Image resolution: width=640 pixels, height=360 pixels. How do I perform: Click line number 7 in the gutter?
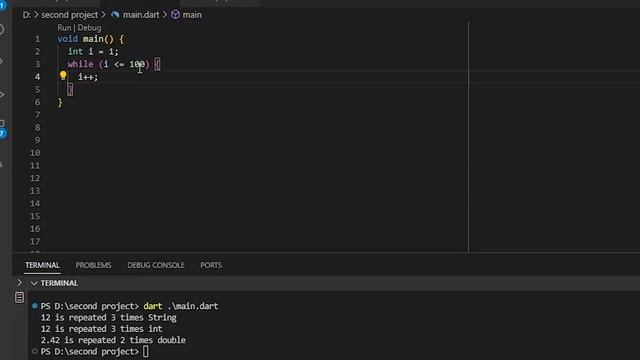(38, 115)
